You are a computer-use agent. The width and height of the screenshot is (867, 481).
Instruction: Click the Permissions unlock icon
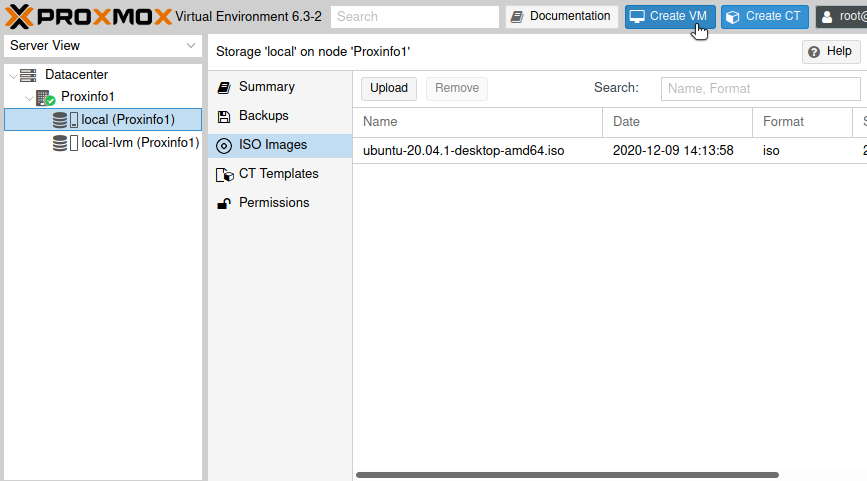[224, 204]
